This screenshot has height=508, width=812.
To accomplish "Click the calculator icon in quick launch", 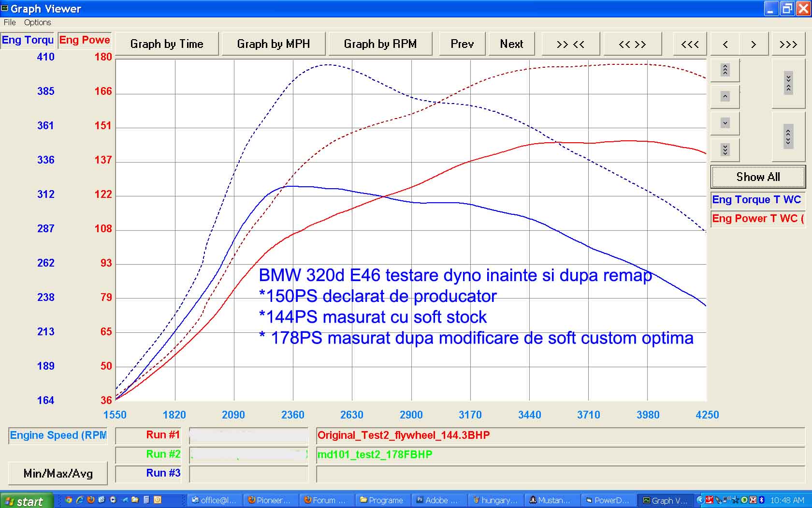I will [x=146, y=500].
